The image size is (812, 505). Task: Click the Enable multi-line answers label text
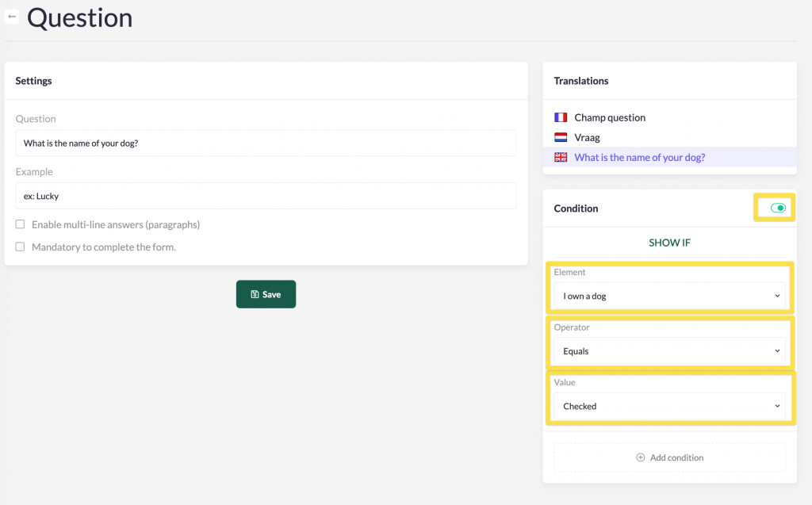tap(116, 224)
